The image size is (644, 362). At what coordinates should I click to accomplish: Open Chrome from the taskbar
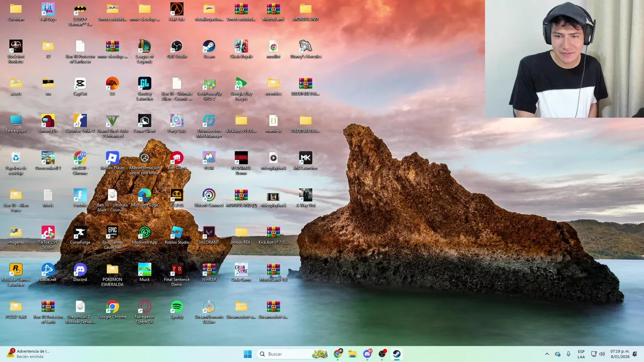pos(338,354)
